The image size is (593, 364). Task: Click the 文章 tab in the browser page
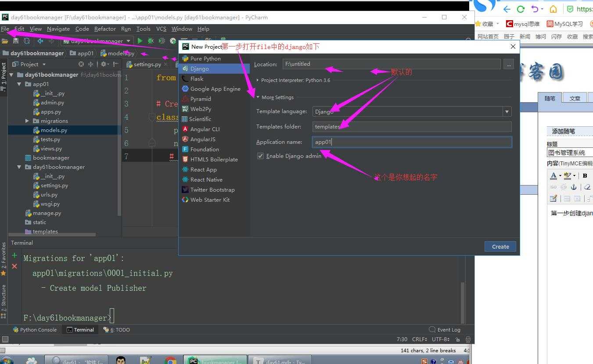(x=575, y=98)
